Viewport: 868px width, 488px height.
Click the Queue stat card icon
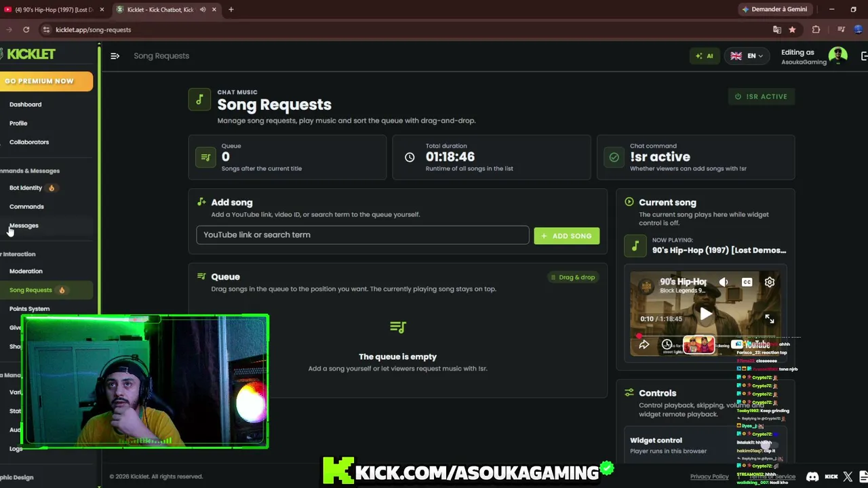[x=205, y=157]
